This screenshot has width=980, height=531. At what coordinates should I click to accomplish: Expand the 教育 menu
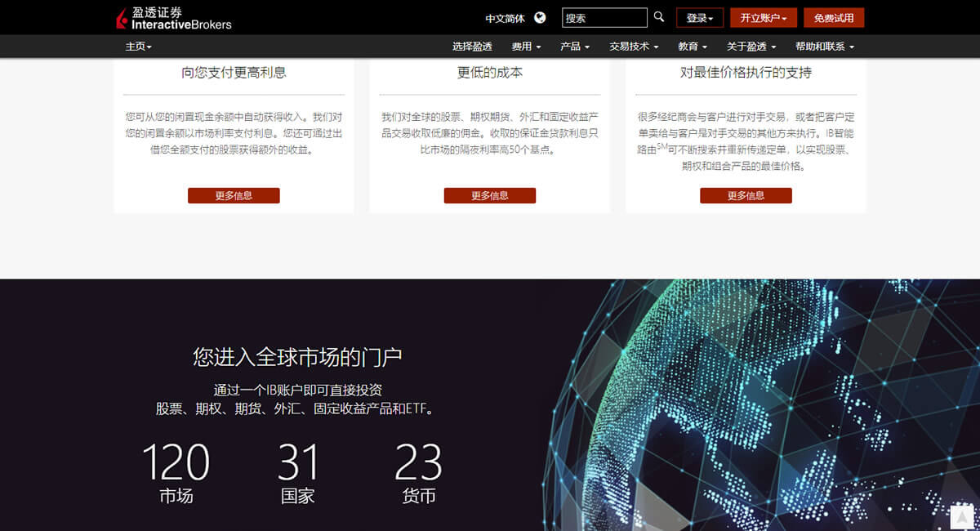click(x=693, y=47)
